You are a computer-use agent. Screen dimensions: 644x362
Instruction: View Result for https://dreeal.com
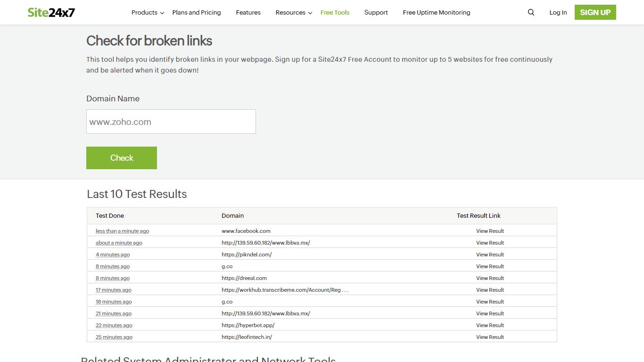(x=490, y=278)
